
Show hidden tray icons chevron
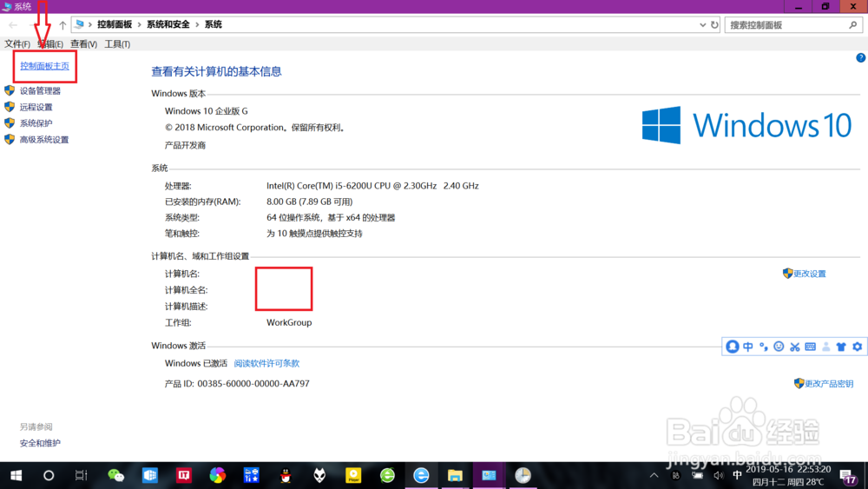(x=654, y=475)
